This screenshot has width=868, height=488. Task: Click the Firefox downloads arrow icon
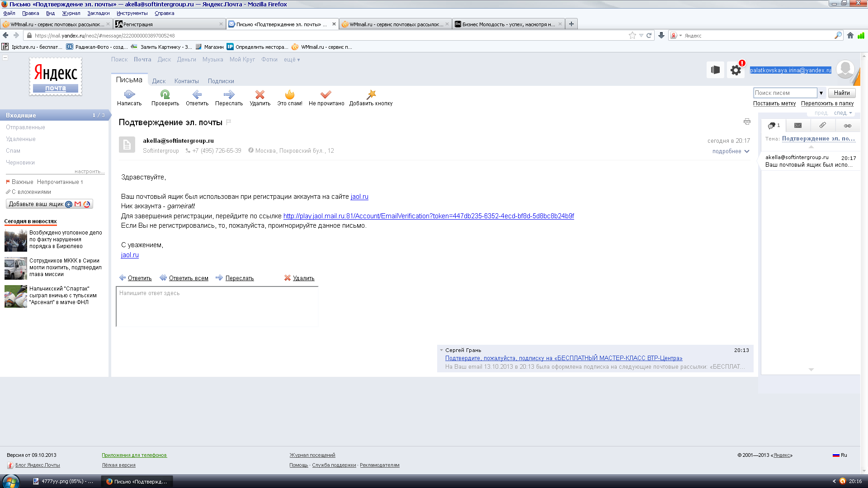(661, 35)
